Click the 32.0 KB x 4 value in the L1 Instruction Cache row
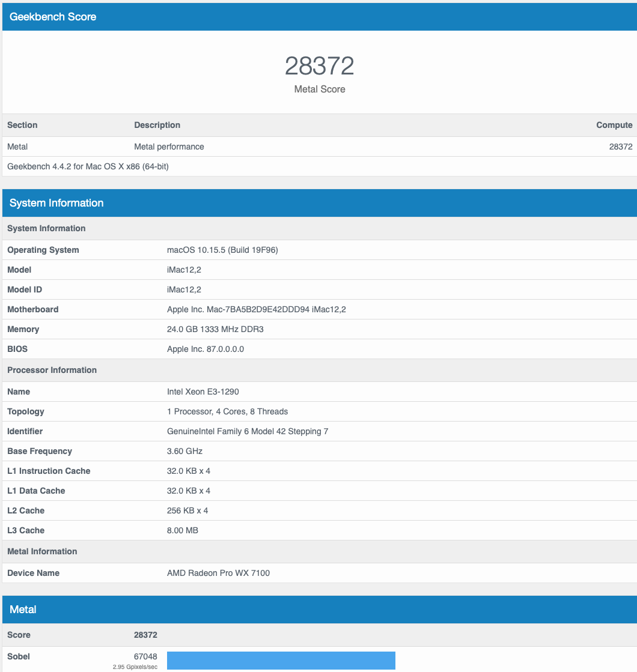The width and height of the screenshot is (637, 672). pos(188,471)
